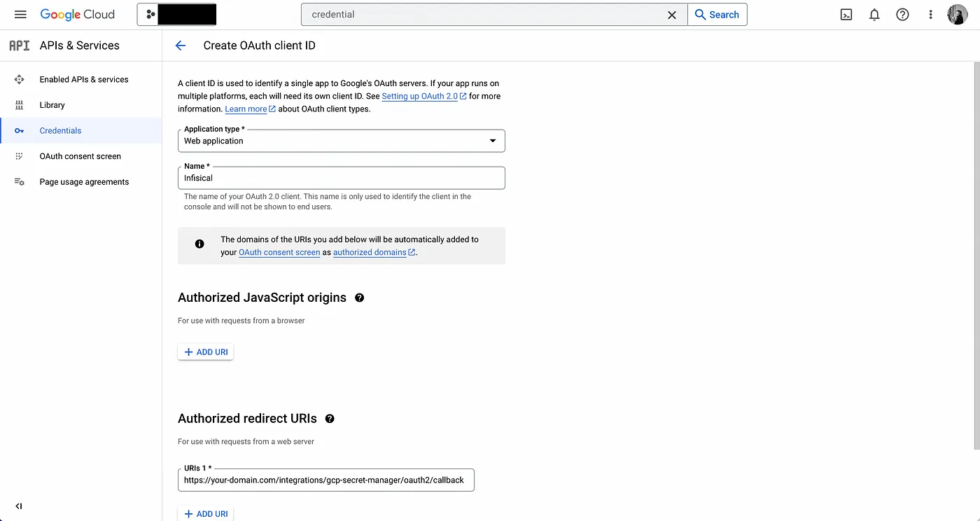
Task: Click the notifications bell icon
Action: coord(874,14)
